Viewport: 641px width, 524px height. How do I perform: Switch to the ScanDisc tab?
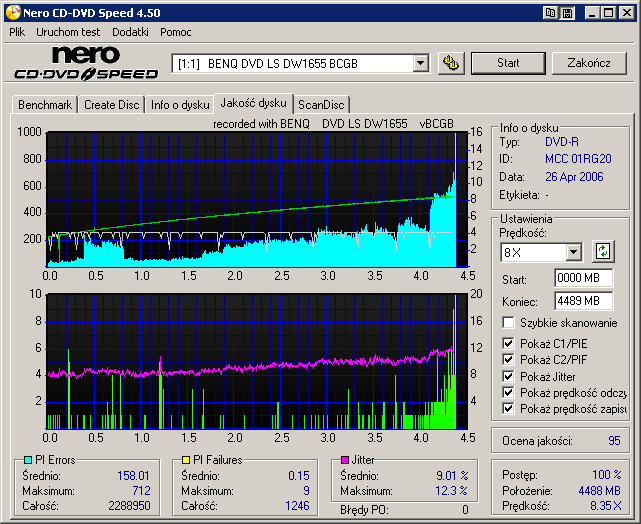(x=321, y=105)
